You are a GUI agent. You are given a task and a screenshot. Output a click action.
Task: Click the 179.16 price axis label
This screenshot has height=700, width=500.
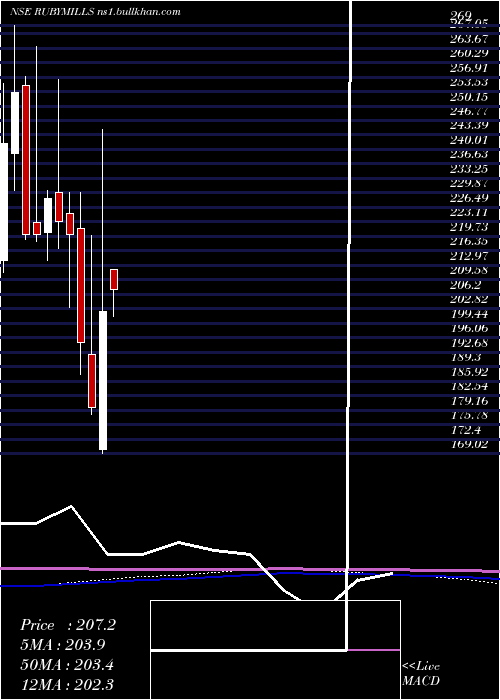tap(469, 401)
